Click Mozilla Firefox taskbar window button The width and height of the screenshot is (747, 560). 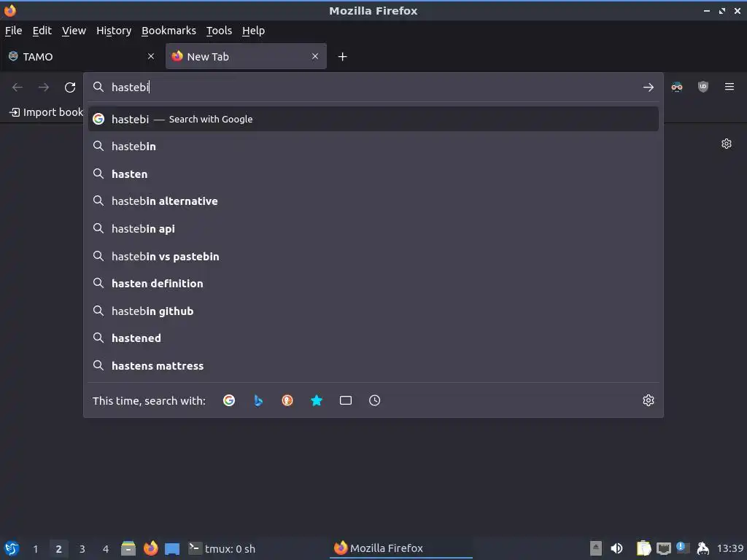click(401, 548)
